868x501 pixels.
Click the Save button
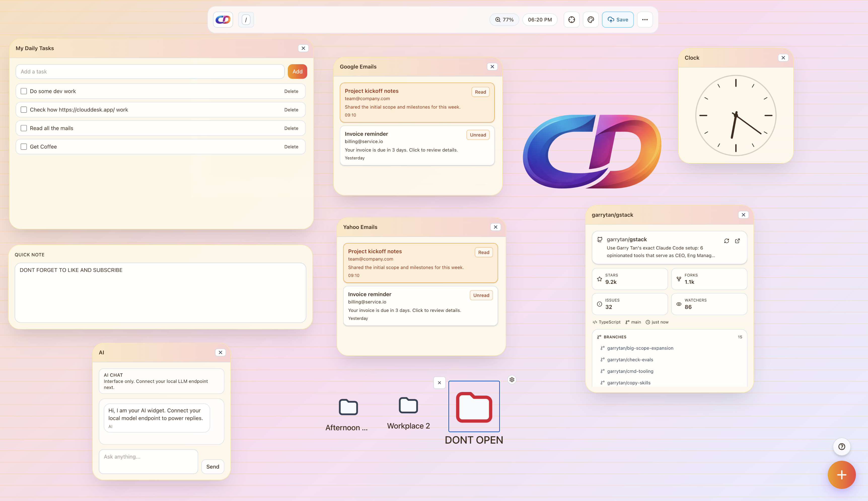[618, 20]
